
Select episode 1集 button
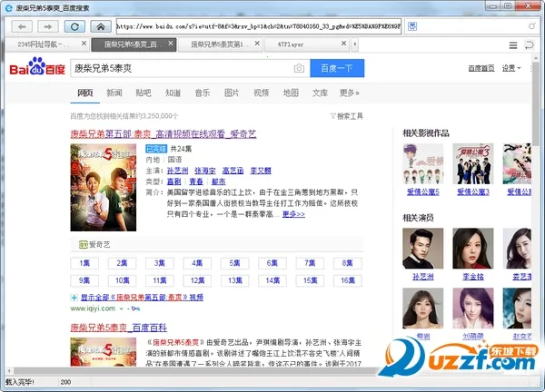(85, 263)
